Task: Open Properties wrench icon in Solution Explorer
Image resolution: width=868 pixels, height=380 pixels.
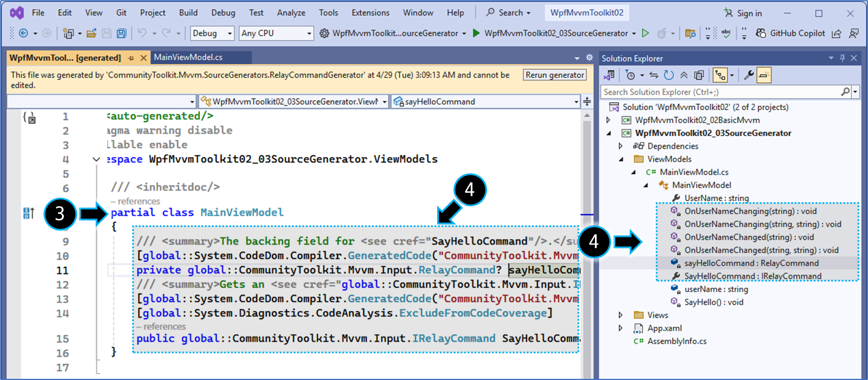Action: pos(749,75)
